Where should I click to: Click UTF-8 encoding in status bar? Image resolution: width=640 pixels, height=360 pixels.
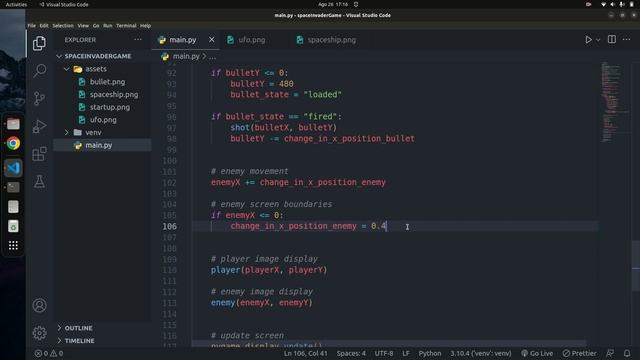click(384, 353)
